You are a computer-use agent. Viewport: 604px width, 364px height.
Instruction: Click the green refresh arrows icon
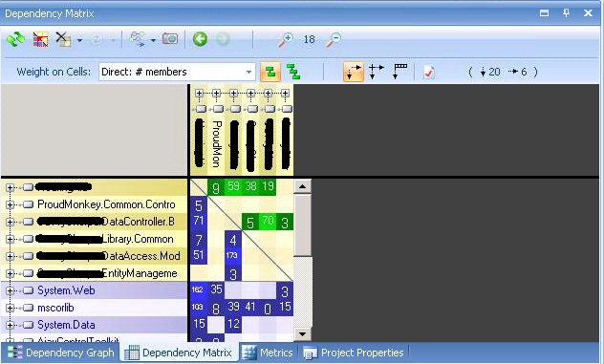point(15,39)
